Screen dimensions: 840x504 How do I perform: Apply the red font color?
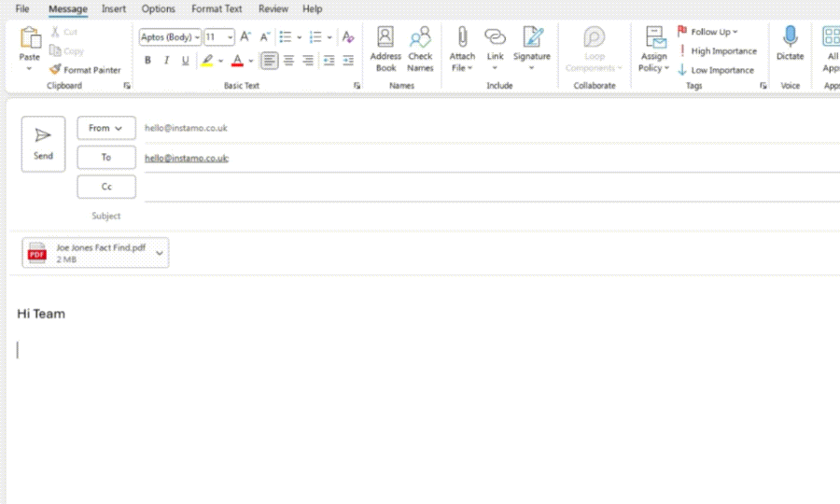[237, 61]
